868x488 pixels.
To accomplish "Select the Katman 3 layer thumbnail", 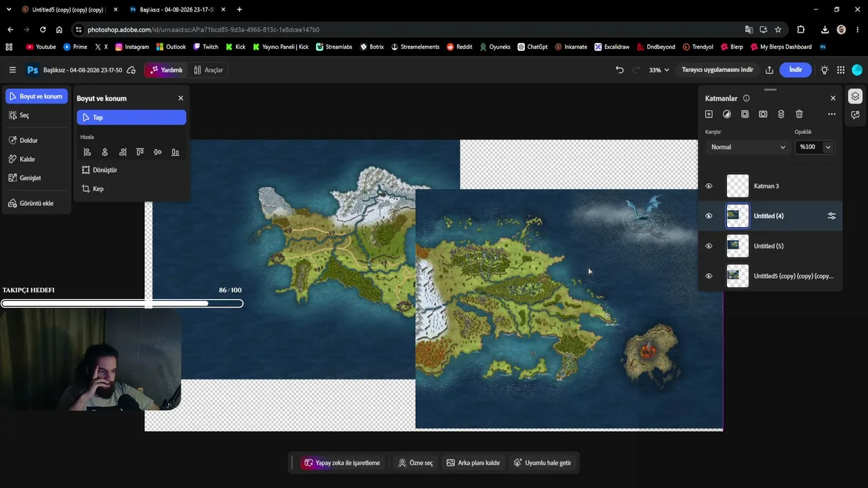I will click(738, 186).
